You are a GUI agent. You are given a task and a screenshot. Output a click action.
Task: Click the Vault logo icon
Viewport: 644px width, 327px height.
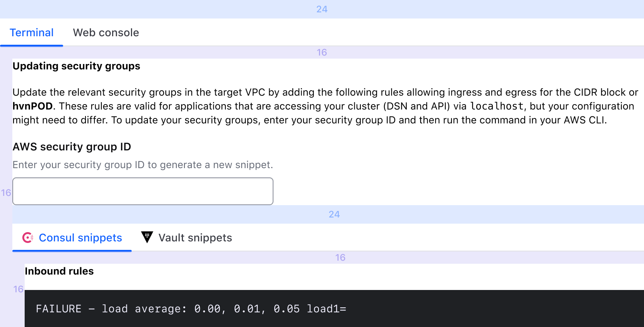[x=148, y=238]
